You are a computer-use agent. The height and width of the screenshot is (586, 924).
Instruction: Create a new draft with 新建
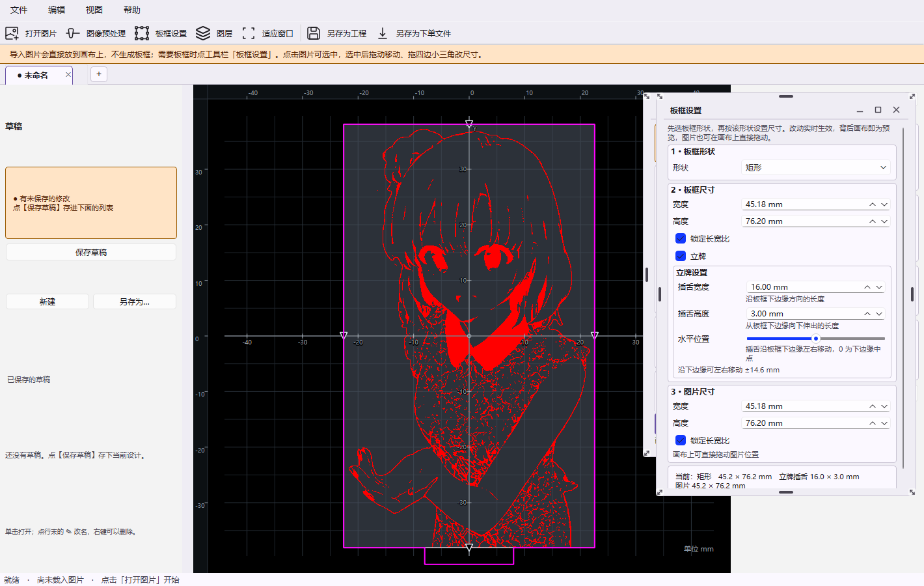(48, 301)
